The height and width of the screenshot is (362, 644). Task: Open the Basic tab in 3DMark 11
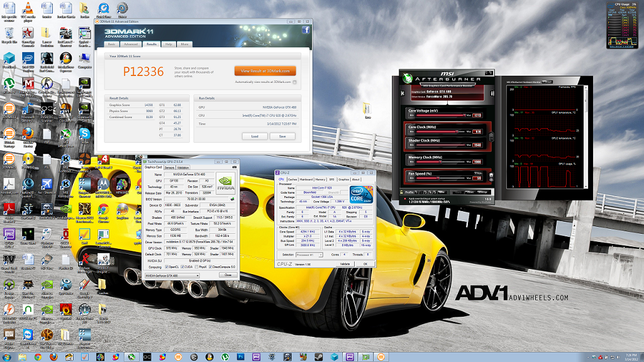(111, 44)
